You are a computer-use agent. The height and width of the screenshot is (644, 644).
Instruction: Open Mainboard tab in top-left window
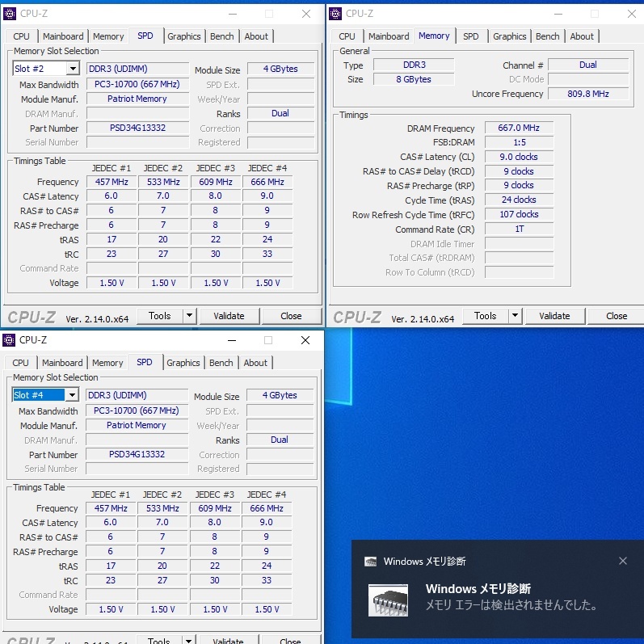(x=63, y=36)
